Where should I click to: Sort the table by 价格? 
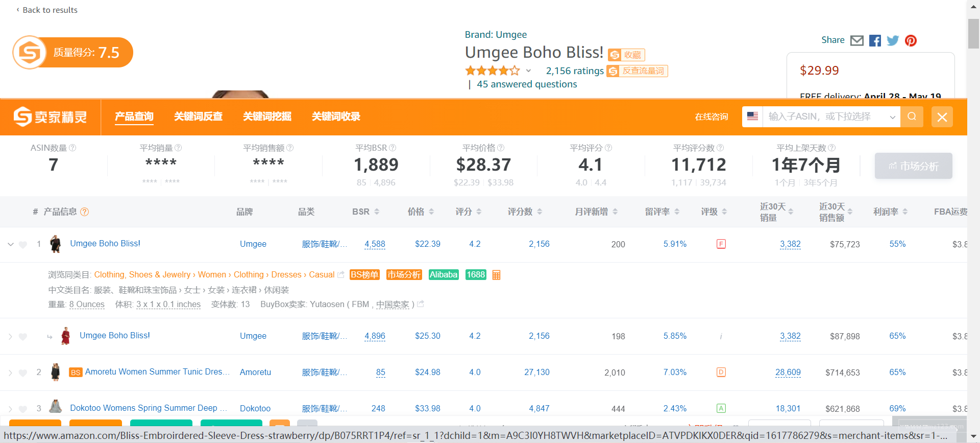(431, 212)
